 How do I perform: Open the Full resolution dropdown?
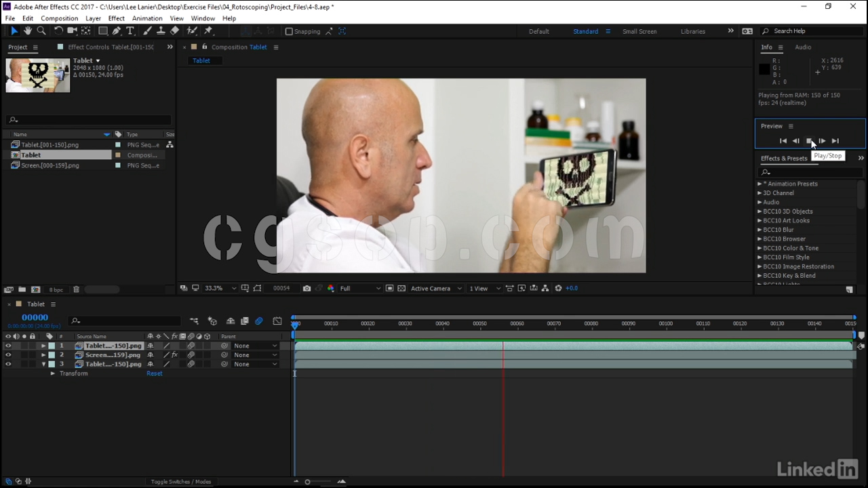360,288
